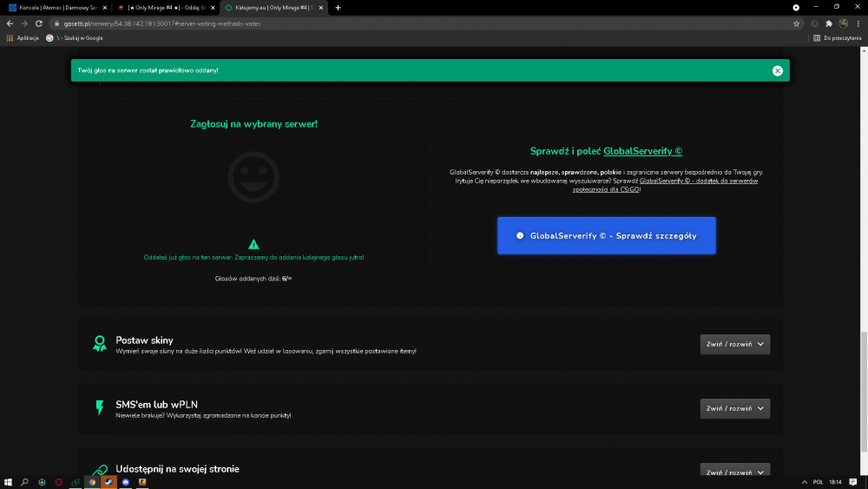Dismiss the green vote confirmation banner
This screenshot has height=489, width=868.
coord(777,70)
